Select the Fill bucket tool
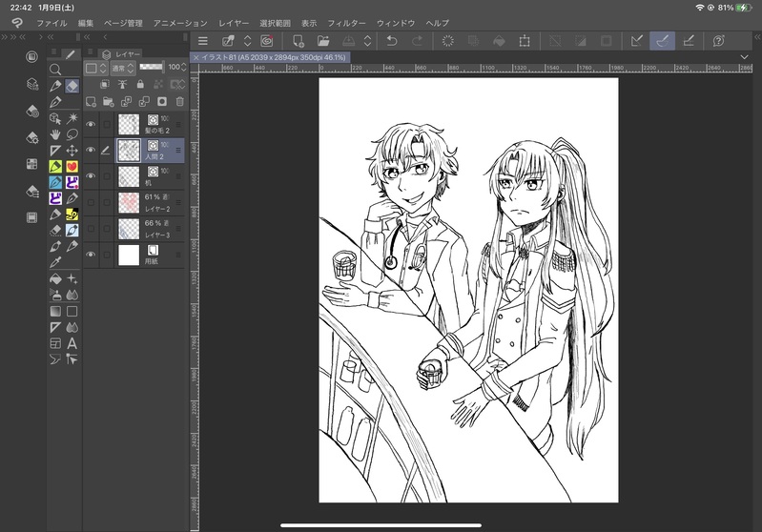The width and height of the screenshot is (762, 532). coord(55,279)
